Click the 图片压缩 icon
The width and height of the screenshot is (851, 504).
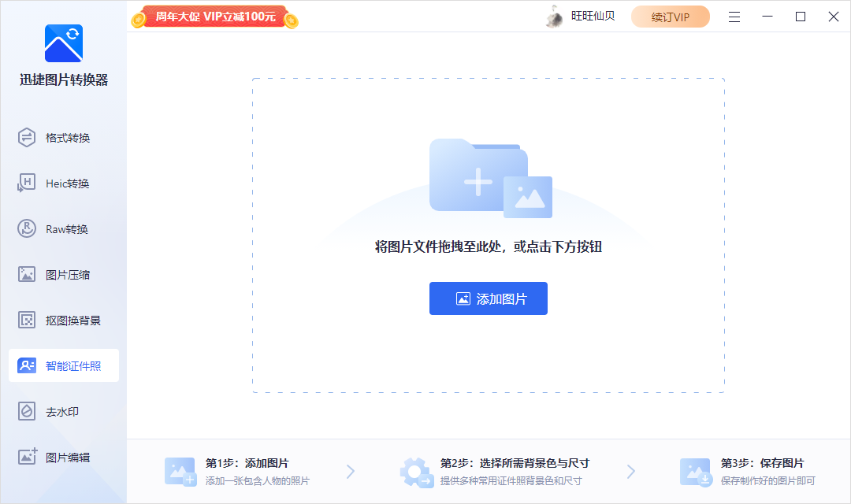[27, 275]
